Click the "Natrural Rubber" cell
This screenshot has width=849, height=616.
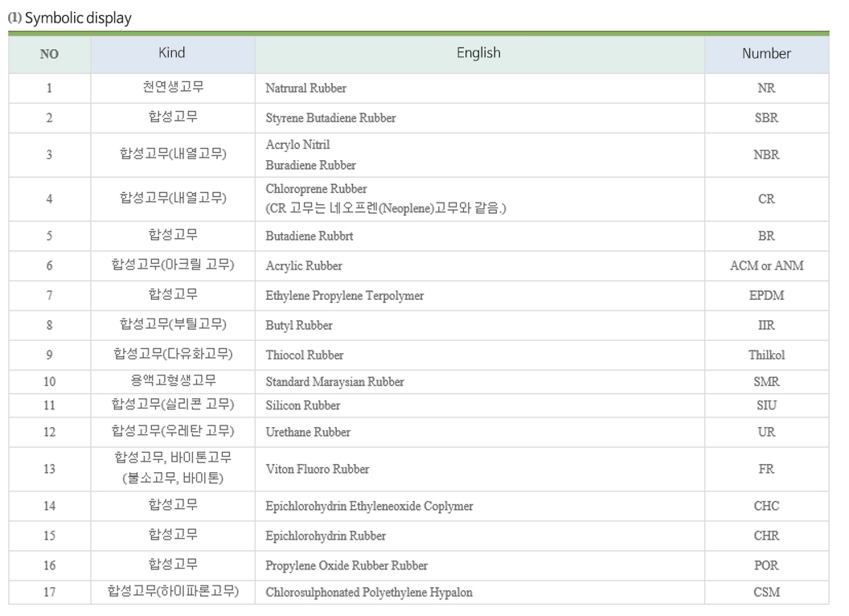306,88
